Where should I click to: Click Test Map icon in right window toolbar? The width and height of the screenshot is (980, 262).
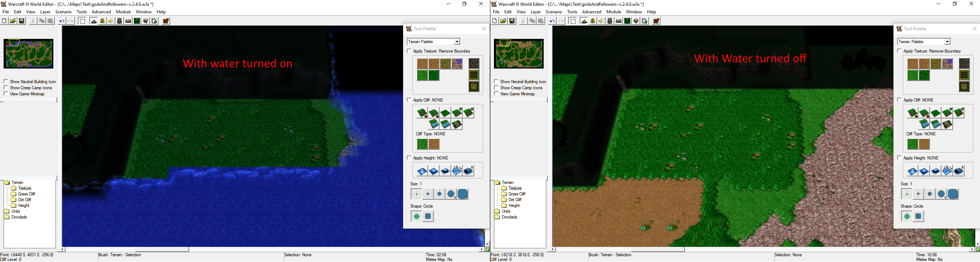tap(656, 21)
